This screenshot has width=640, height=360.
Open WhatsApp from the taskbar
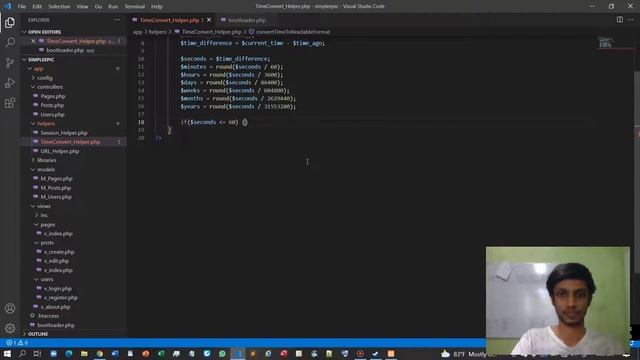point(222,353)
